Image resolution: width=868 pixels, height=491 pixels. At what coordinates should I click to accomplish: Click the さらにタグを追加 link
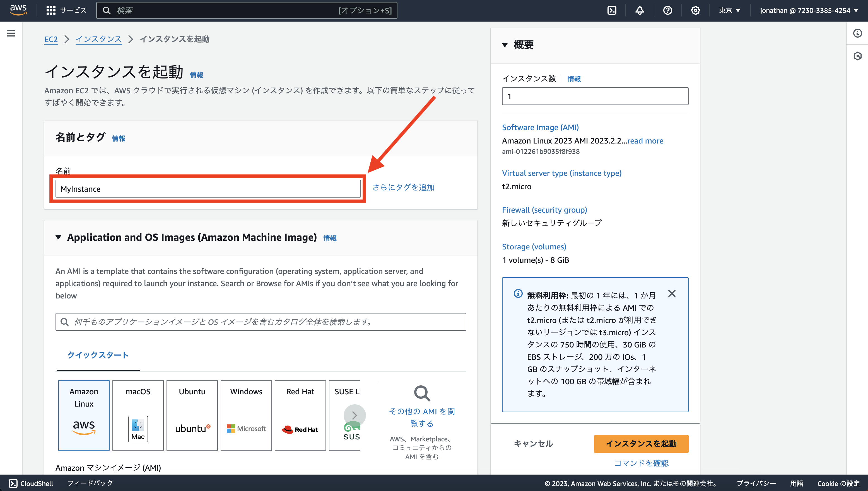pyautogui.click(x=403, y=187)
